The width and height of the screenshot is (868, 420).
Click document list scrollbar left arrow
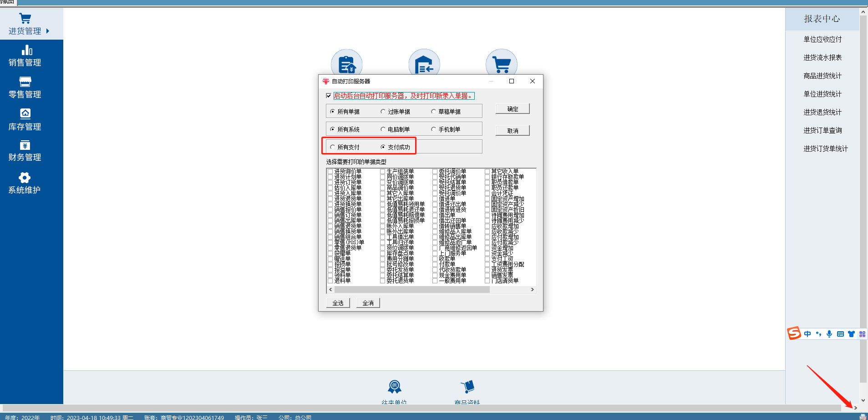point(330,290)
